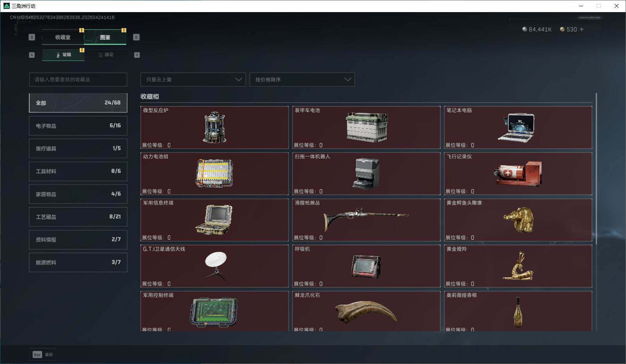Click the 收藏柜 section heading
The height and width of the screenshot is (364, 626).
[150, 96]
